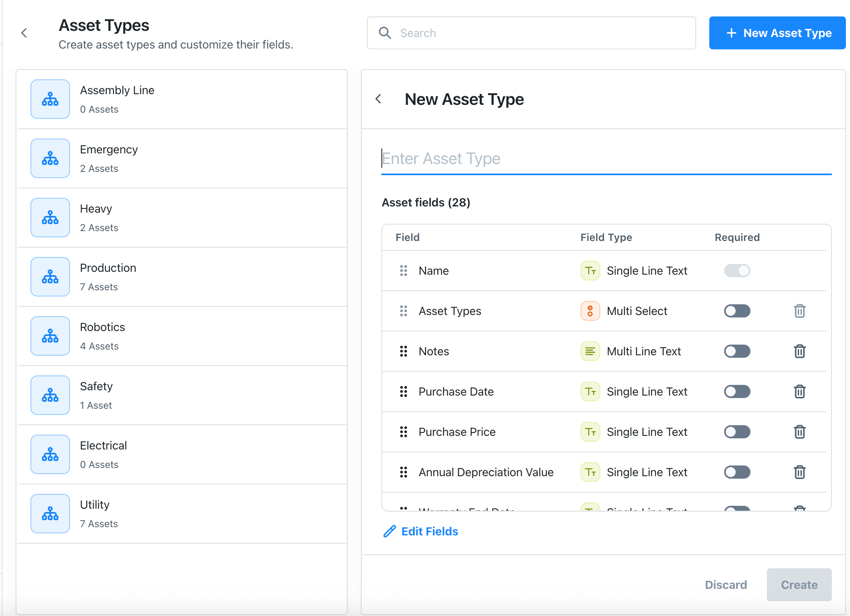Click the Multi Line Text type icon
Image resolution: width=850 pixels, height=616 pixels.
point(590,351)
